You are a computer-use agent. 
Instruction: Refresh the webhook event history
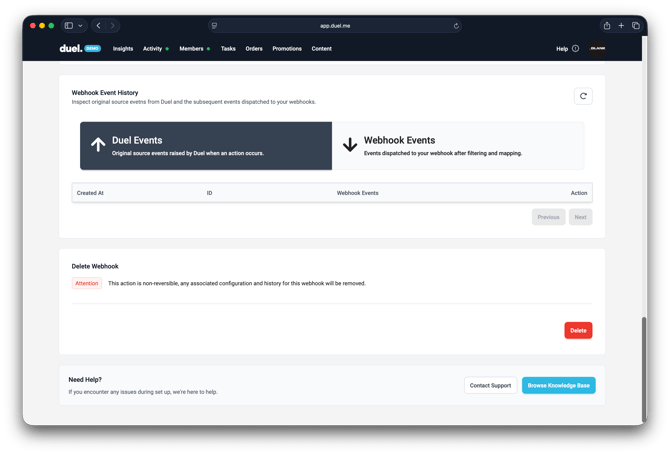[x=583, y=96]
